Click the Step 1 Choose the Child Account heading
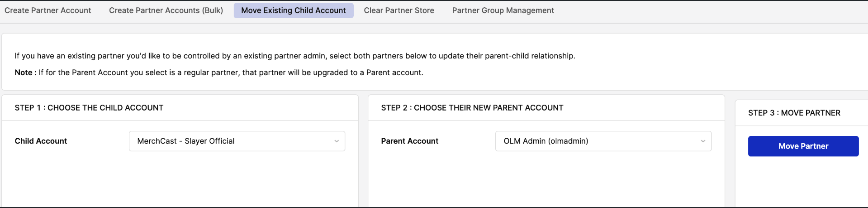Screen dimensions: 868x208 tap(89, 108)
